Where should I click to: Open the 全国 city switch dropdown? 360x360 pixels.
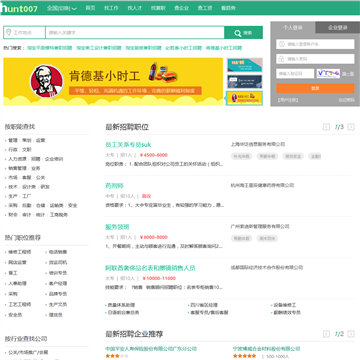(61, 8)
